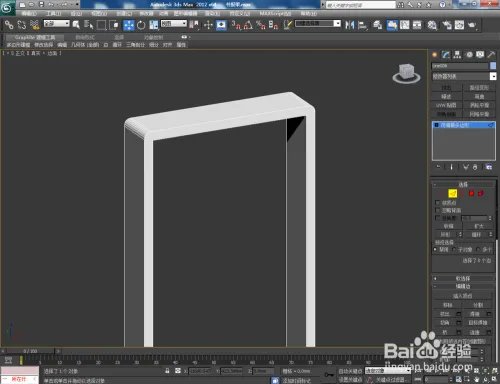The width and height of the screenshot is (500, 384).
Task: Switch to the Hierarchy command panel tab
Action: tap(457, 54)
